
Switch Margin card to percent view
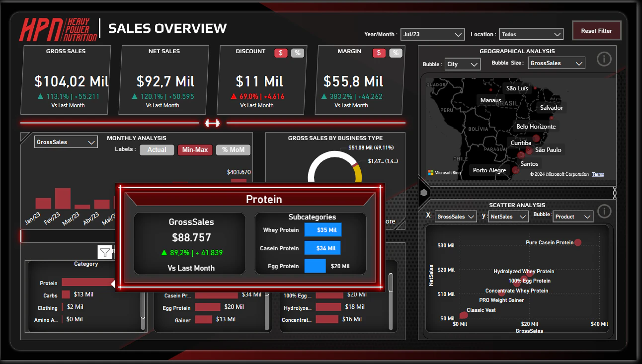(396, 53)
